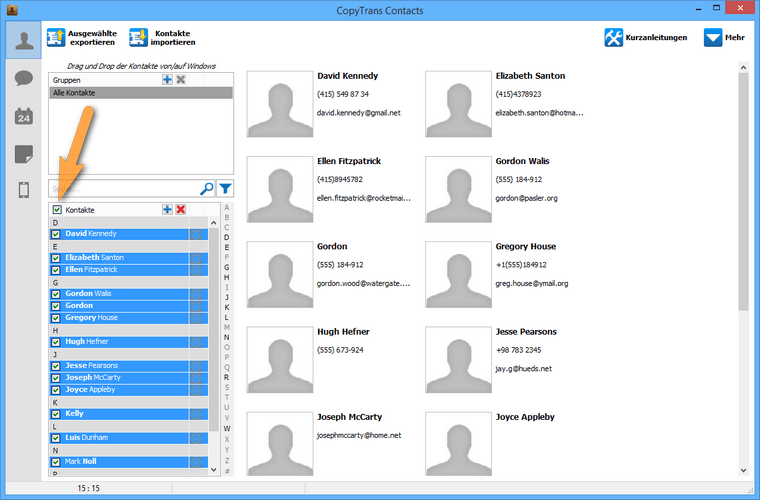Click source icon in Kelly row
Screen dimensions: 760x500
[x=196, y=414]
